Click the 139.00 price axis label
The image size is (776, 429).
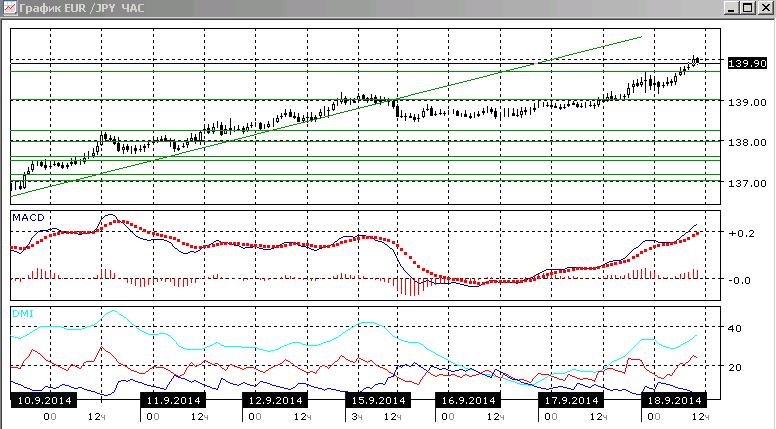pyautogui.click(x=747, y=102)
